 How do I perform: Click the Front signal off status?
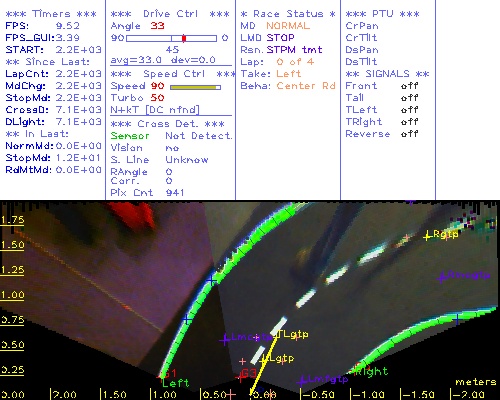pos(409,86)
